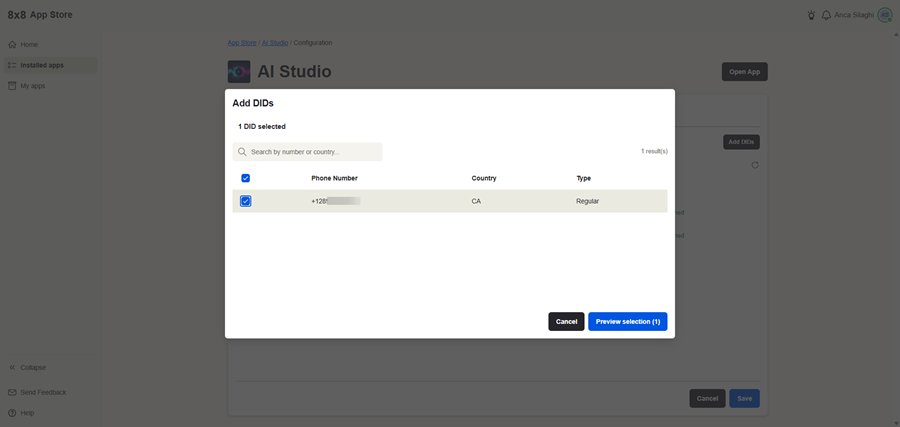Click the Send Feedback envelope icon
The image size is (900, 427).
12,393
